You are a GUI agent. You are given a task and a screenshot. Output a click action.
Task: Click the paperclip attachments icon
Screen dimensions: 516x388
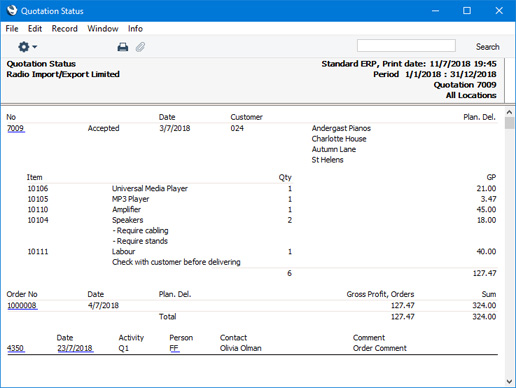[x=140, y=47]
